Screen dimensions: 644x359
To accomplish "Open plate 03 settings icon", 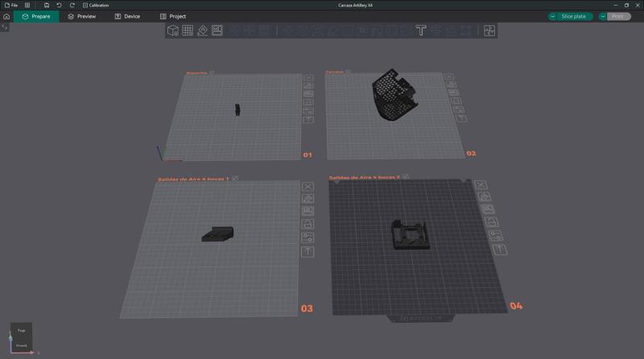I will point(308,237).
